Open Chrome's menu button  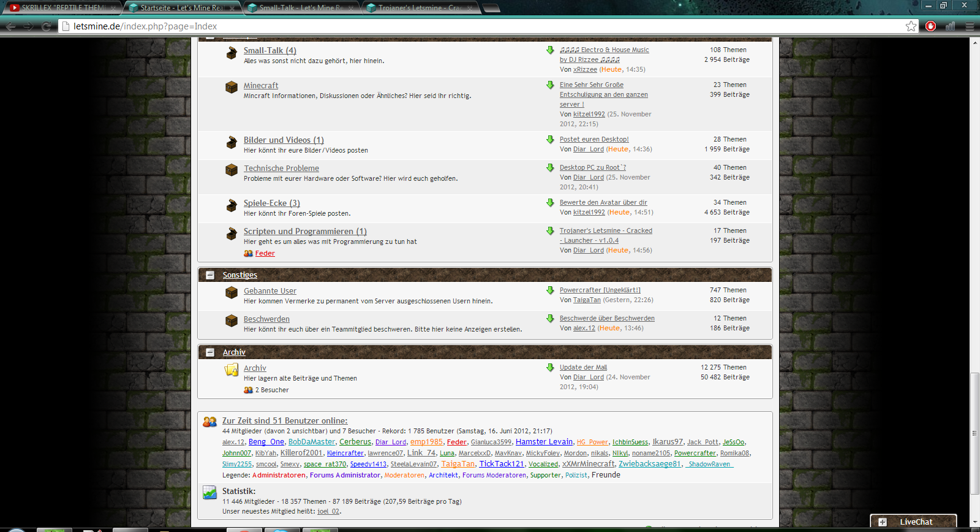click(x=970, y=26)
